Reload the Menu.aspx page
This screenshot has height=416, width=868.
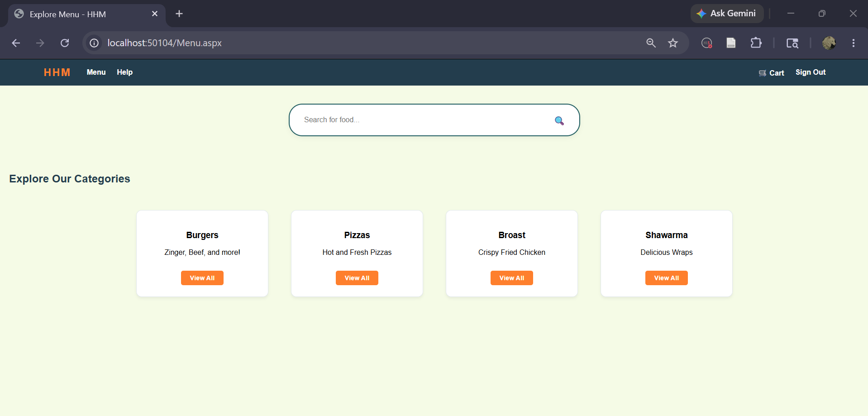65,43
